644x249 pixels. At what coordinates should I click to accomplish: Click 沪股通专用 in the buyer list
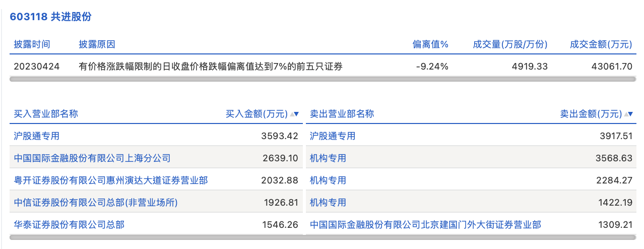pos(37,136)
